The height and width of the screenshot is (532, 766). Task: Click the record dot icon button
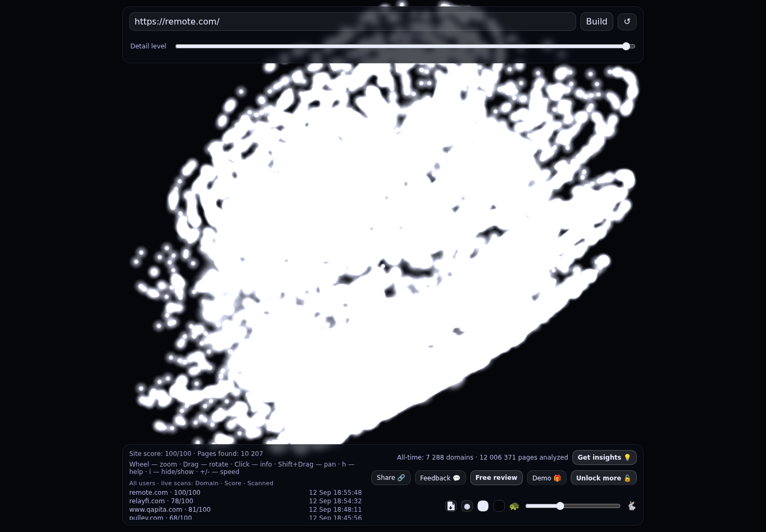coord(467,506)
